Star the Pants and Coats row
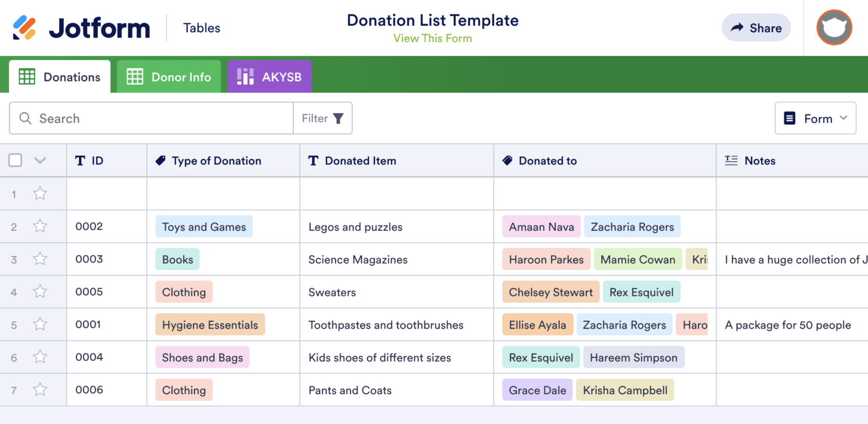This screenshot has height=424, width=868. pyautogui.click(x=40, y=390)
